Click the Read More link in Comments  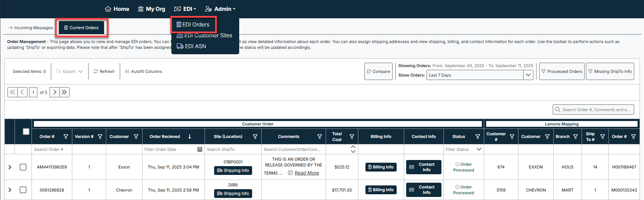click(307, 173)
